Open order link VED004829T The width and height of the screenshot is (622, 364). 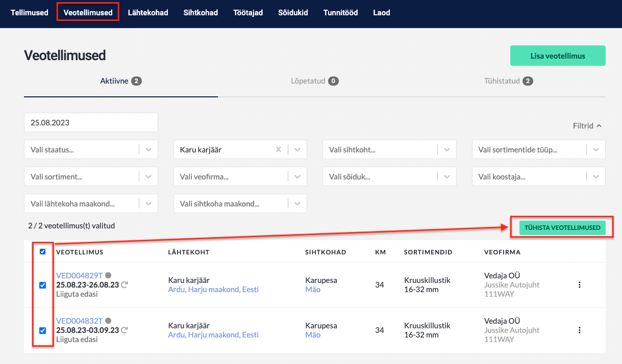(x=79, y=275)
